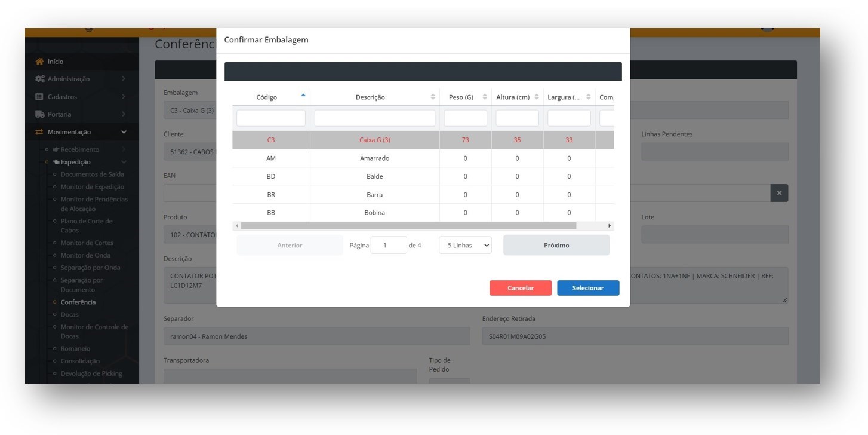This screenshot has height=435, width=868.
Task: Open Monitor de Expedição menu item
Action: pyautogui.click(x=92, y=187)
